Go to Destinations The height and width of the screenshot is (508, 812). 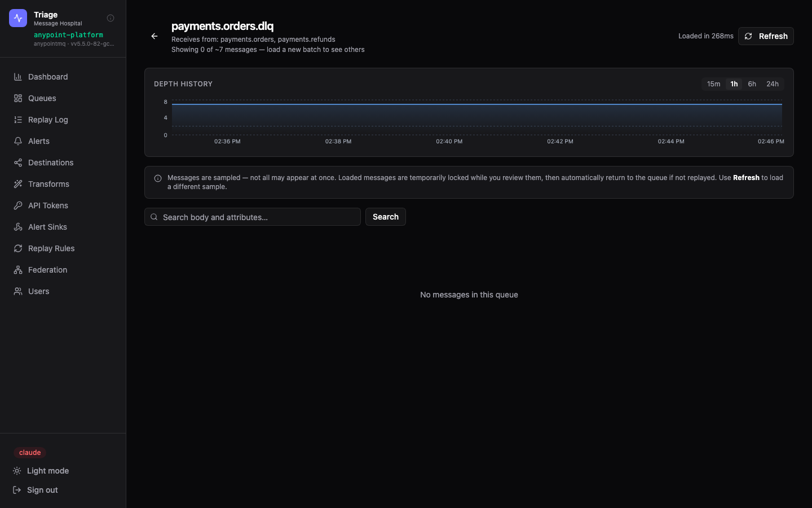pyautogui.click(x=63, y=163)
